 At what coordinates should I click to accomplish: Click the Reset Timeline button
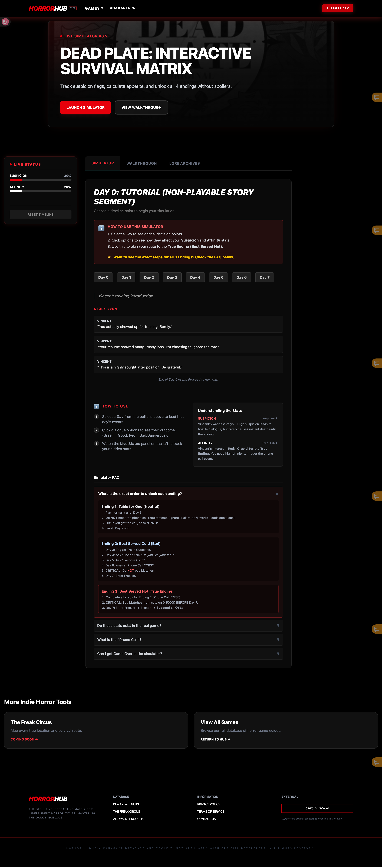[x=40, y=214]
